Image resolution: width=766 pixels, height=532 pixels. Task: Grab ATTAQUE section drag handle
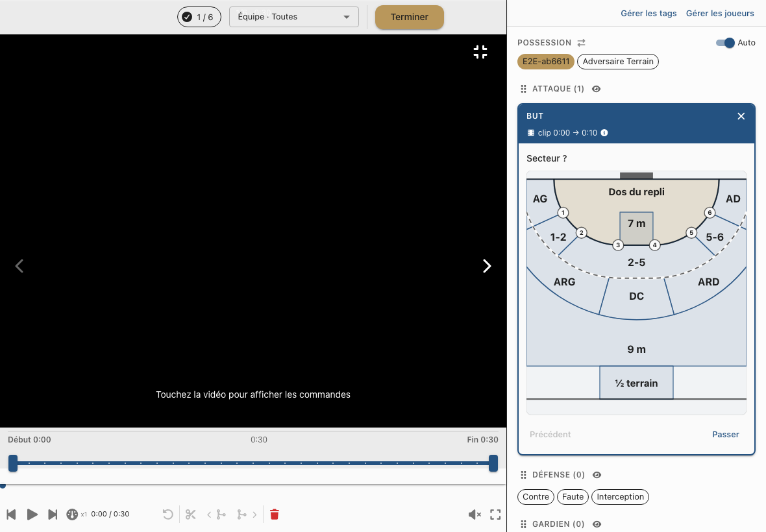524,89
